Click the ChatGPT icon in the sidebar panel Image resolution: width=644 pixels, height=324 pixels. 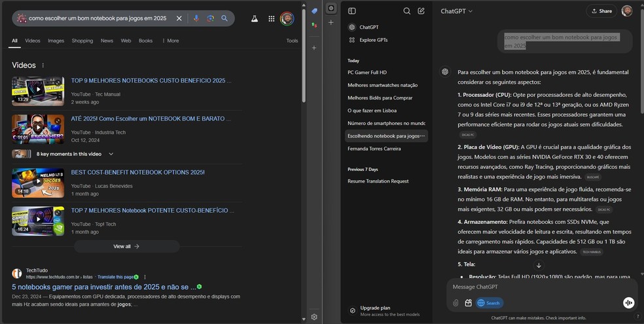(331, 9)
